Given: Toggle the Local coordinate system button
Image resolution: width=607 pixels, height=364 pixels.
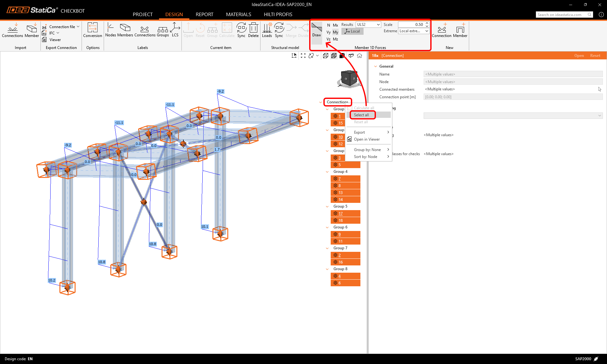Looking at the screenshot, I should 353,31.
